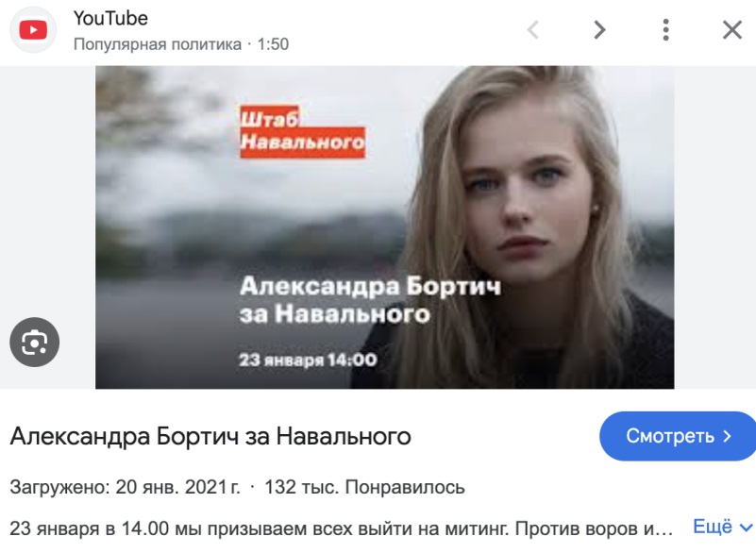
Task: Go back with the previous result arrow
Action: [x=532, y=30]
